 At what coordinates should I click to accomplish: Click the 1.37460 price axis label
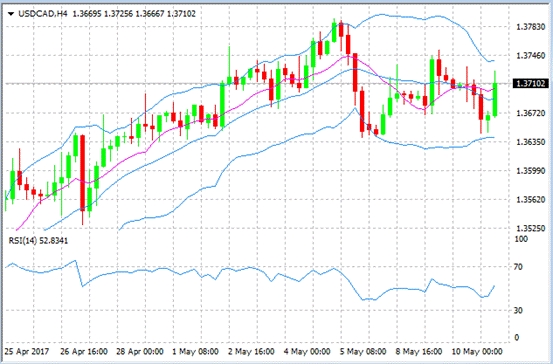tap(530, 55)
